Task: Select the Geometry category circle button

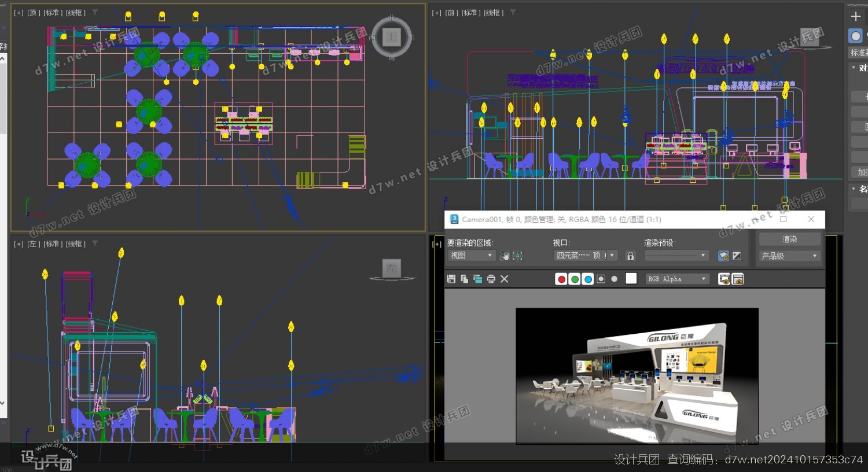Action: [855, 36]
